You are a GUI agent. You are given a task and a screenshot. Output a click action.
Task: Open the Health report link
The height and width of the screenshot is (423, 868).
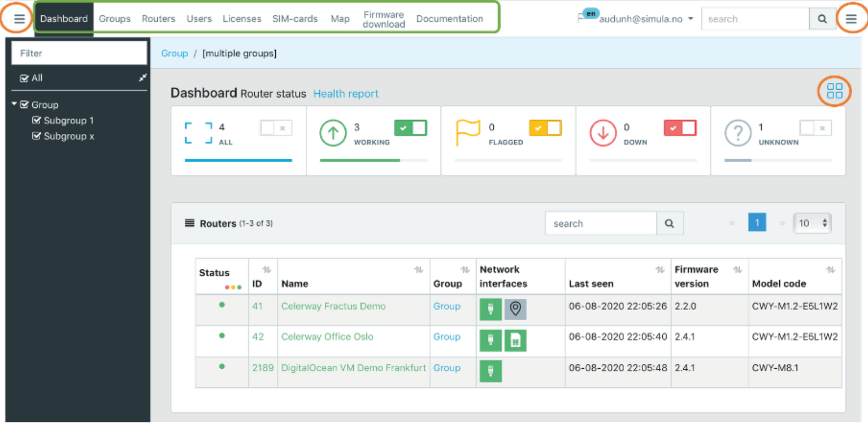346,94
